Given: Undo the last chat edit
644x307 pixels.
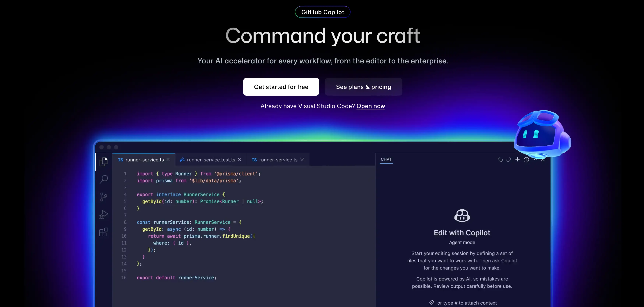Looking at the screenshot, I should 500,159.
